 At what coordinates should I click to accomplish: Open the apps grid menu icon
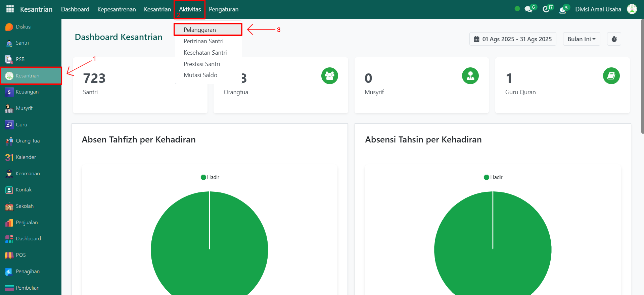click(x=10, y=9)
